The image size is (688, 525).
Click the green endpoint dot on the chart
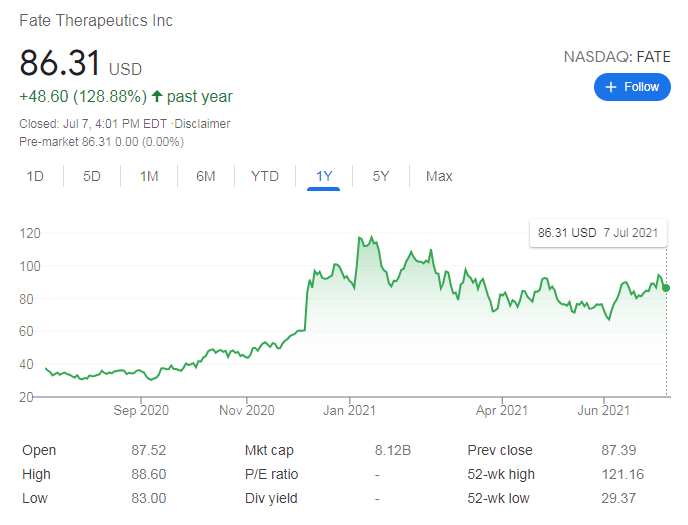pos(666,288)
